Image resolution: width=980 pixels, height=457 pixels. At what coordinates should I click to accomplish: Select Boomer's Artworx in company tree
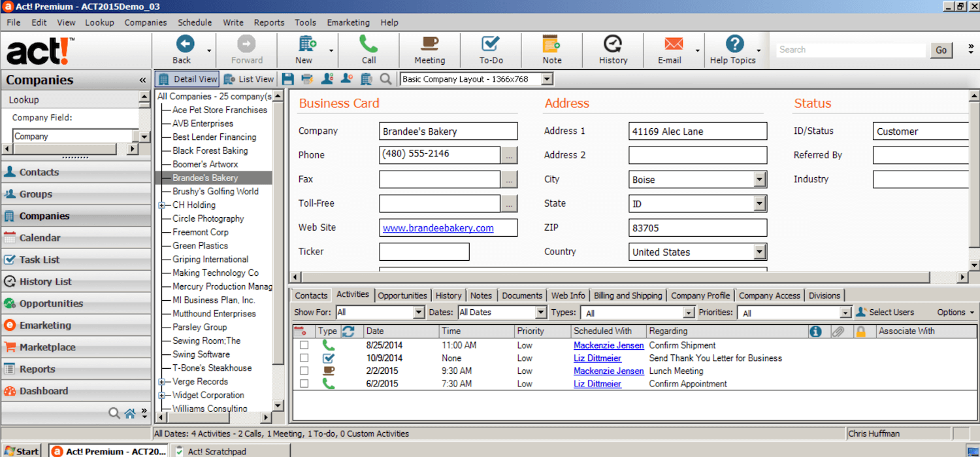[205, 164]
